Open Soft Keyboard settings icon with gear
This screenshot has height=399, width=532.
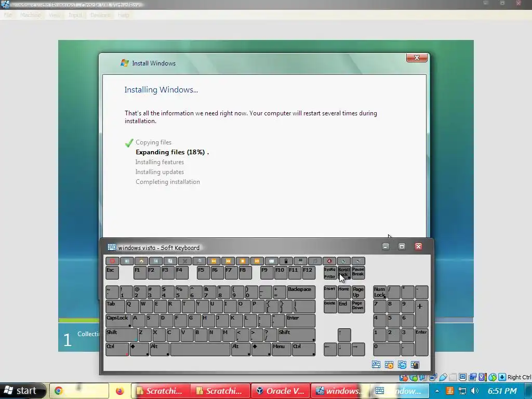[389, 364]
